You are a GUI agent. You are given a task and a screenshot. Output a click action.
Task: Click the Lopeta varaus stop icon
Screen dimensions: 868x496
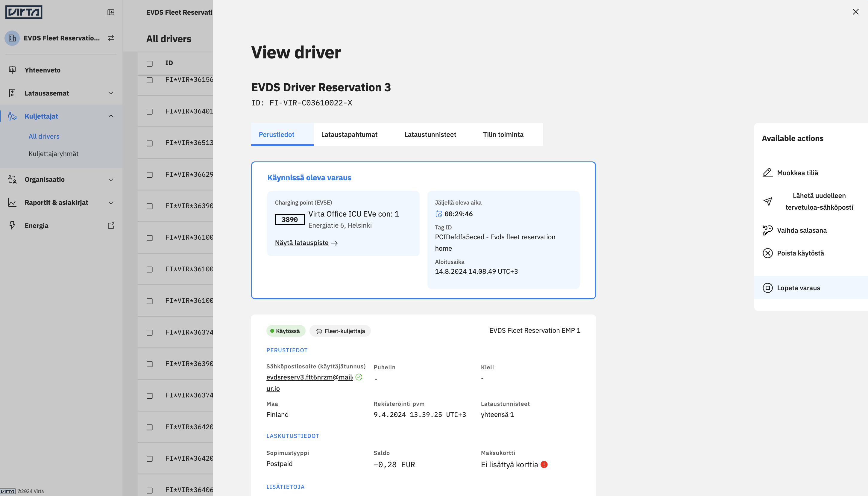tap(768, 288)
